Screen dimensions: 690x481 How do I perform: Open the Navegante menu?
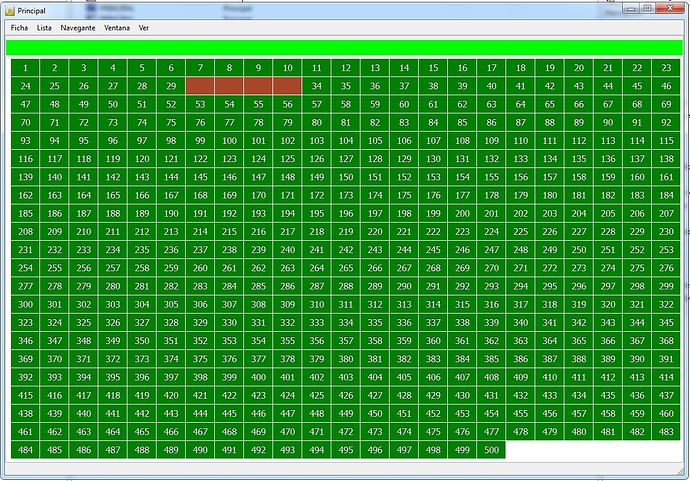click(78, 28)
